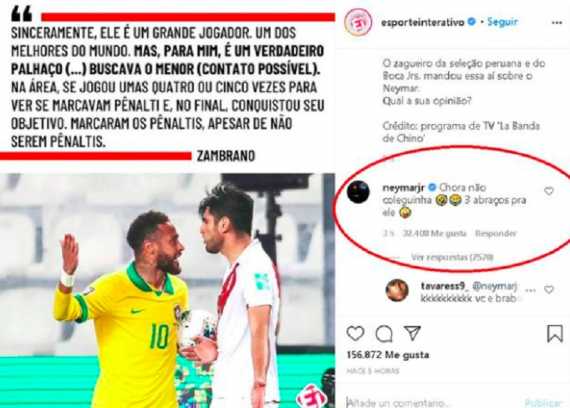Open neymarjr's profile picture
The height and width of the screenshot is (408, 570).
[358, 192]
